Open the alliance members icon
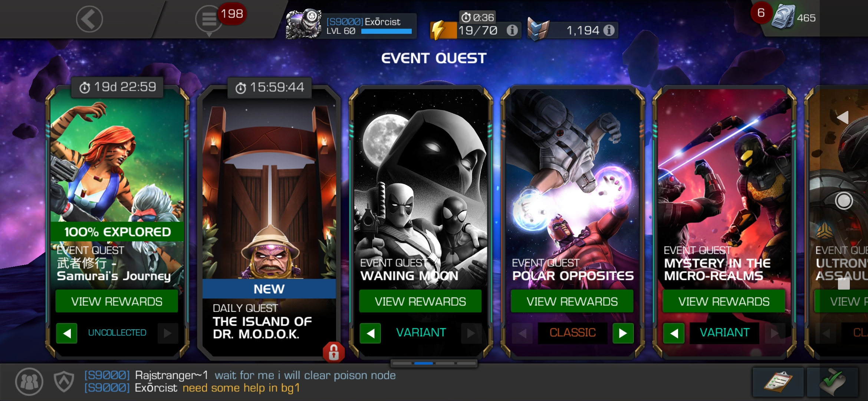 pyautogui.click(x=29, y=381)
